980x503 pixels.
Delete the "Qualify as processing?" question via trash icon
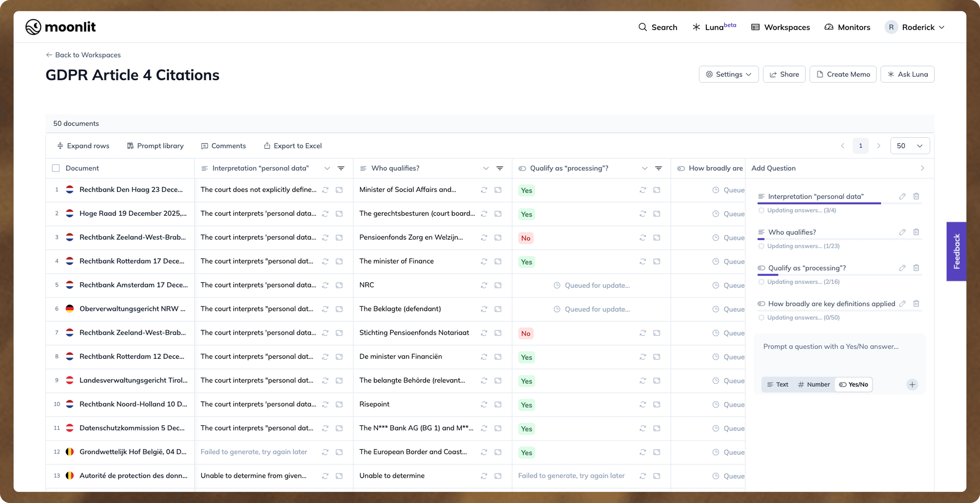click(916, 268)
